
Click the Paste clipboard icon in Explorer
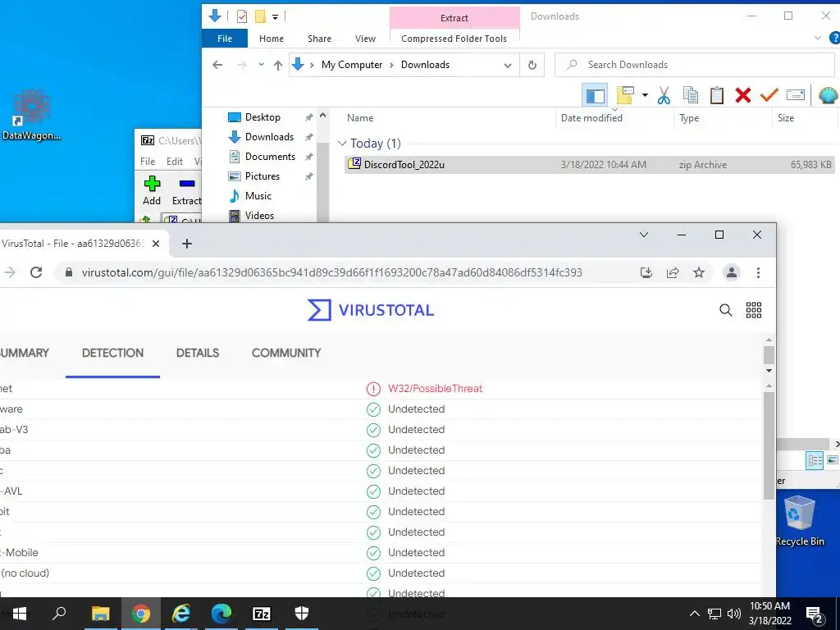(x=717, y=95)
